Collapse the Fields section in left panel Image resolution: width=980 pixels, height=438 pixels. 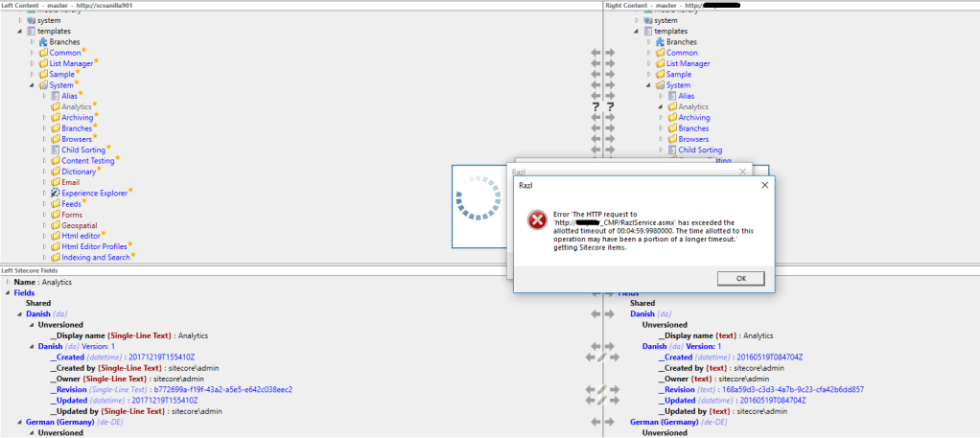tap(8, 292)
